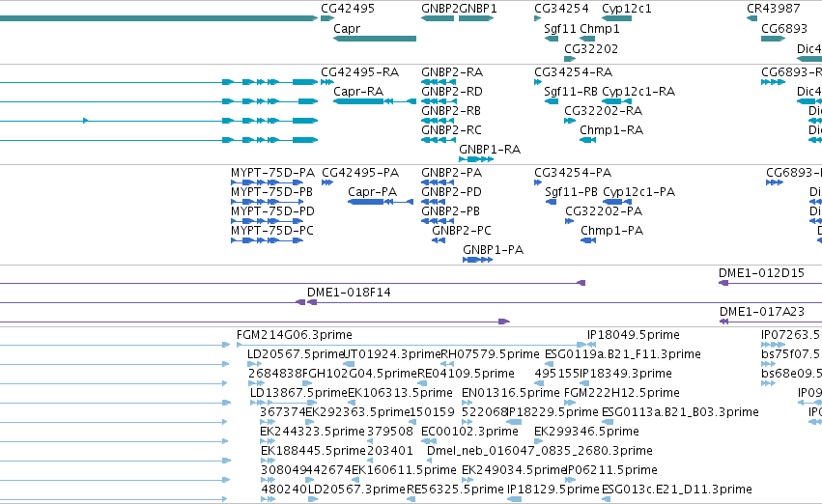Select the DME1-018F14 clone label
Screen dimensions: 822x504
[349, 293]
